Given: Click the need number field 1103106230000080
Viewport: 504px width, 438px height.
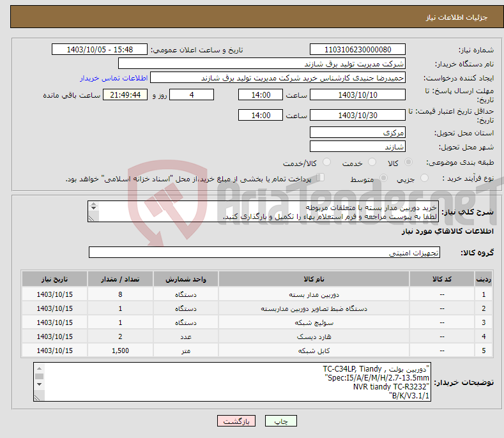Looking at the screenshot, I should point(358,50).
